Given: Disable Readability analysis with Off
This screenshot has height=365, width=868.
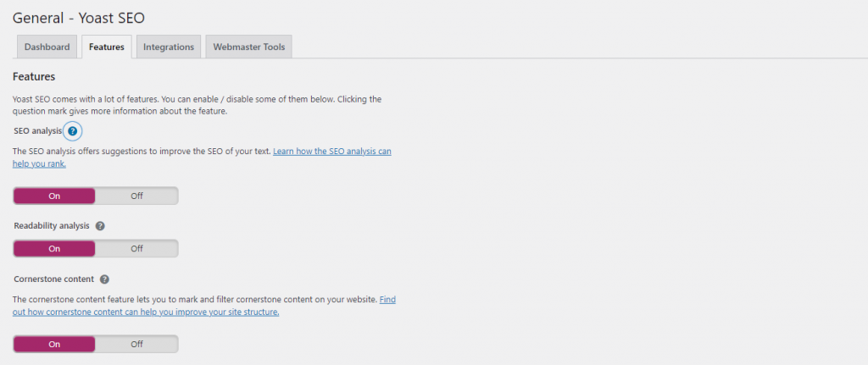Looking at the screenshot, I should click(x=136, y=249).
